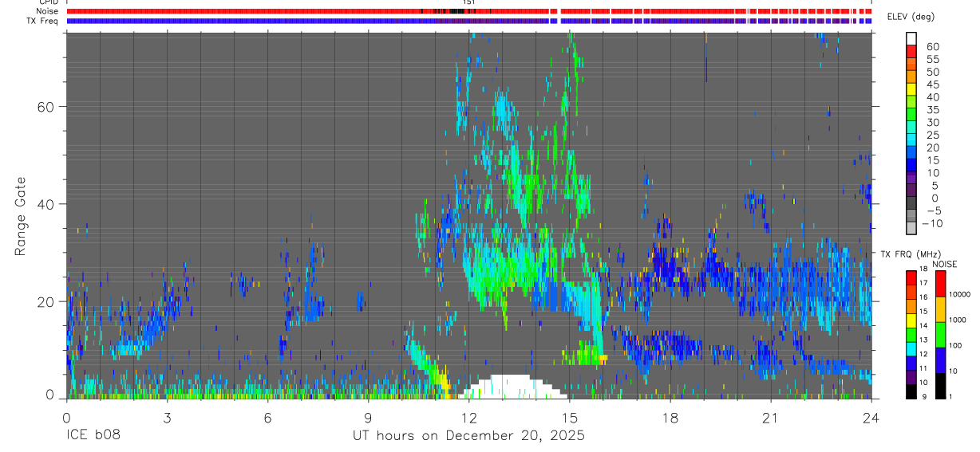Click the ELEV legend value '45'
980x452 pixels.
pos(932,85)
